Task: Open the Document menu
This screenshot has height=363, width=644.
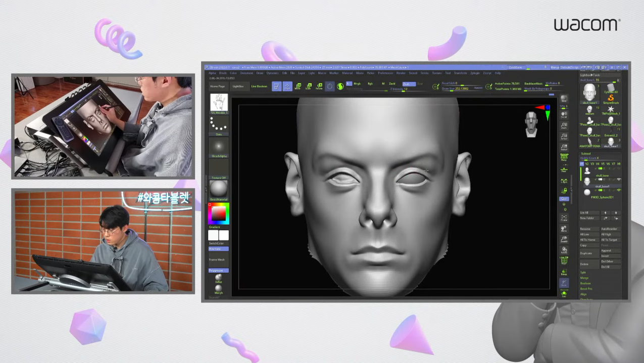Action: pyautogui.click(x=246, y=73)
